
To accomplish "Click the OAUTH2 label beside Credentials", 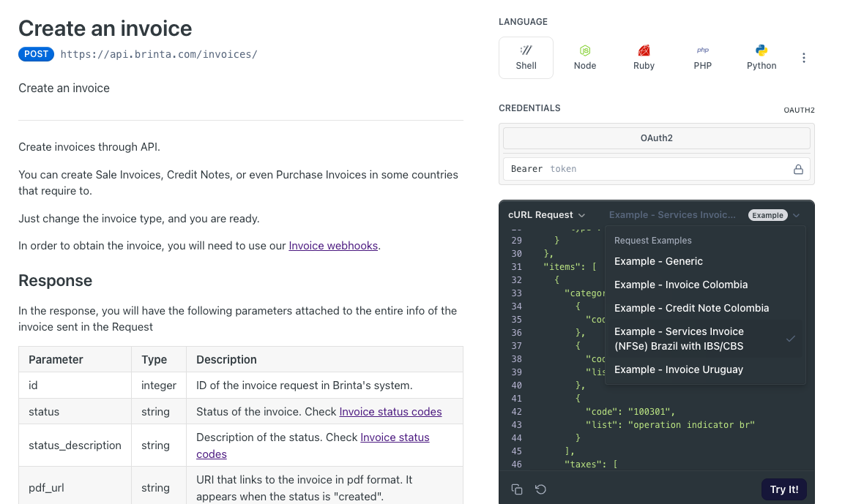I will 799,110.
